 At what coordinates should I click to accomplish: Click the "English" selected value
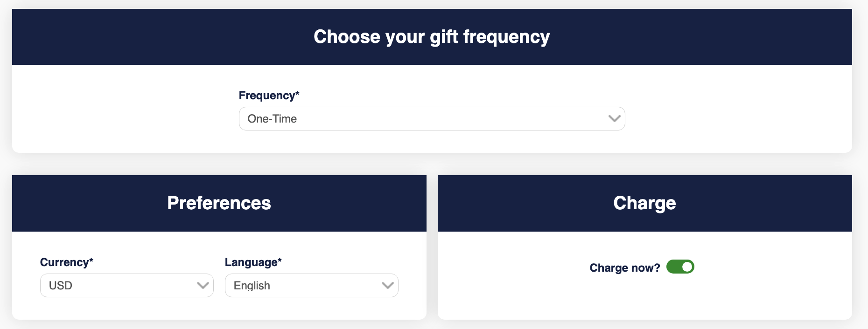point(252,286)
